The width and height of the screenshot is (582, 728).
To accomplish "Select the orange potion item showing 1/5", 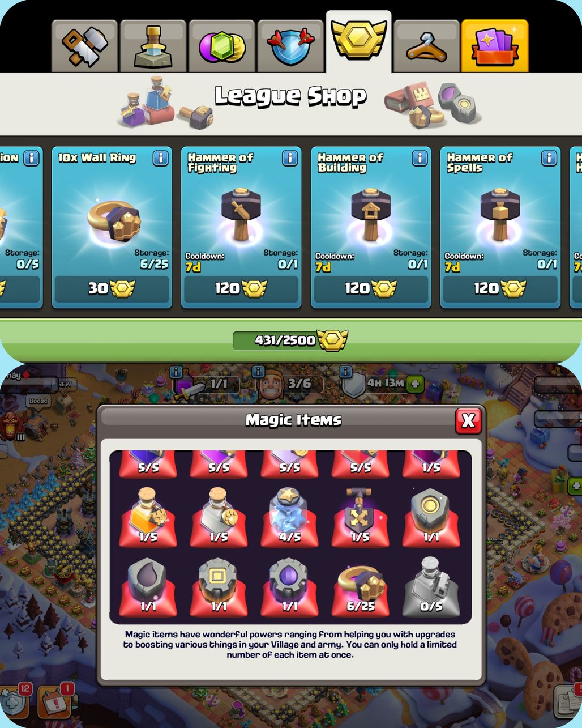I will pyautogui.click(x=148, y=517).
